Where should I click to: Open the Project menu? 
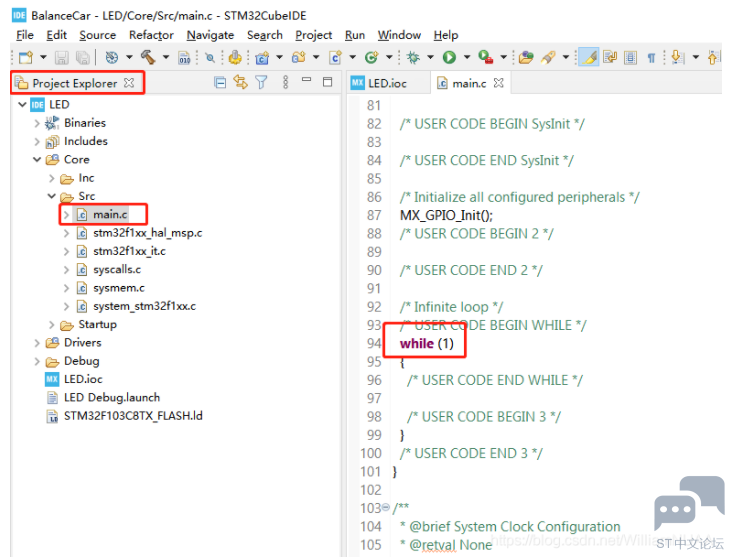click(314, 35)
